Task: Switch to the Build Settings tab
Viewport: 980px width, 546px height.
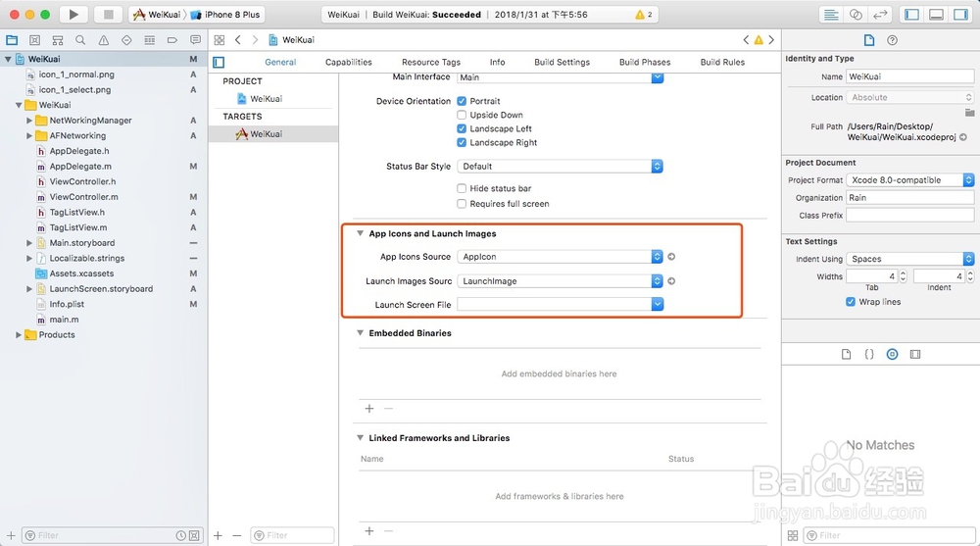Action: (562, 62)
